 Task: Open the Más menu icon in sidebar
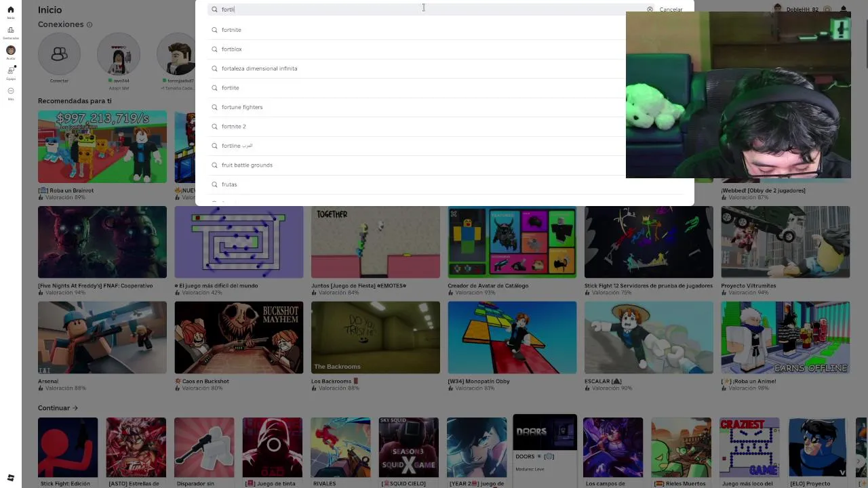(10, 91)
